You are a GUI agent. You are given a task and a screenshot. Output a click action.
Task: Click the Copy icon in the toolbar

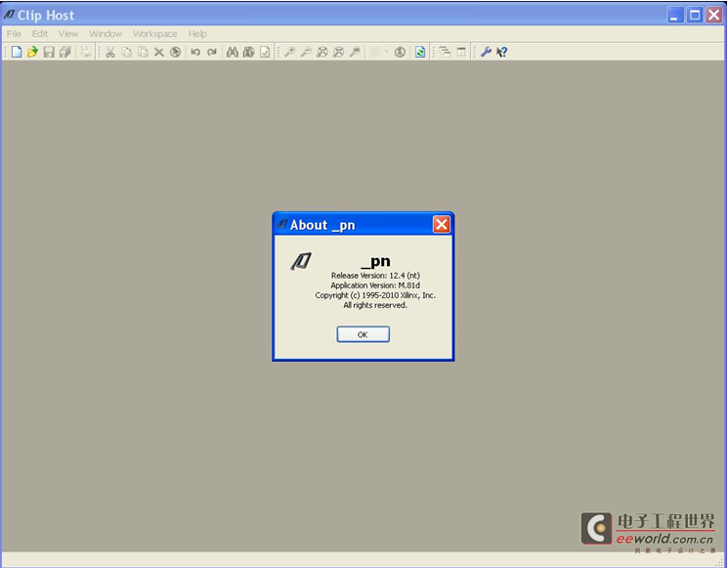point(126,52)
